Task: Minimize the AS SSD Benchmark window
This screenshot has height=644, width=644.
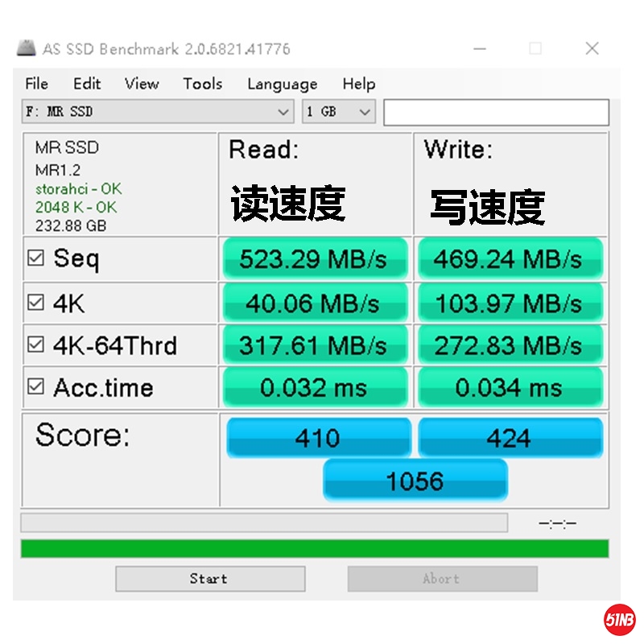Action: (x=479, y=49)
